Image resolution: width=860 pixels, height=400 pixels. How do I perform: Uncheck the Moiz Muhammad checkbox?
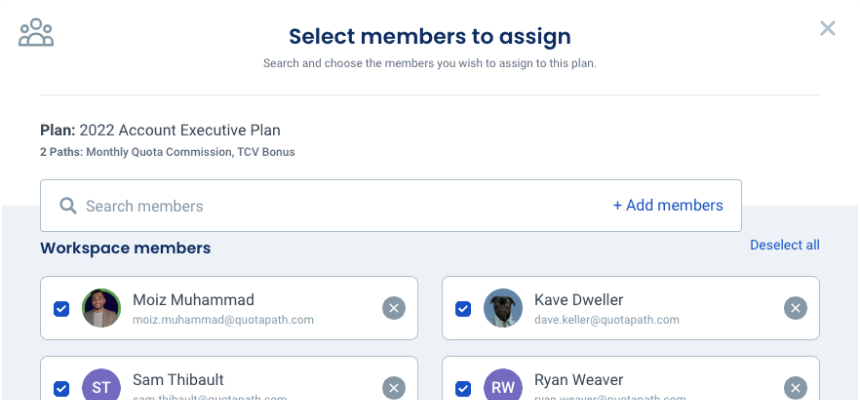coord(61,309)
